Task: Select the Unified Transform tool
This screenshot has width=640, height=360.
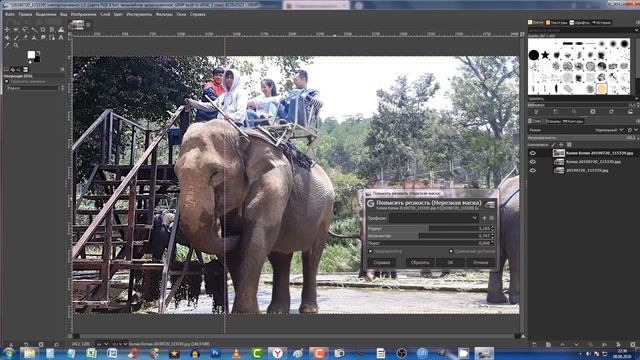Action: coord(52,29)
